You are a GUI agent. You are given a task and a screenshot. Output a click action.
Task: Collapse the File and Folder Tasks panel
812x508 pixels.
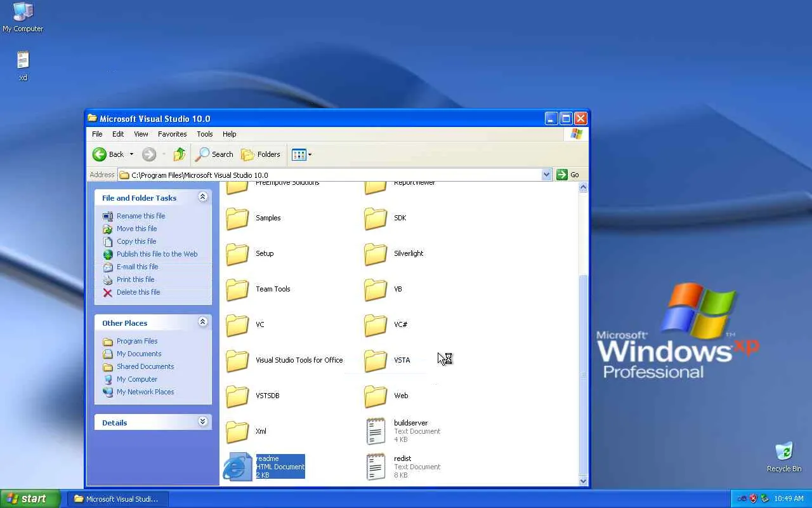point(203,197)
